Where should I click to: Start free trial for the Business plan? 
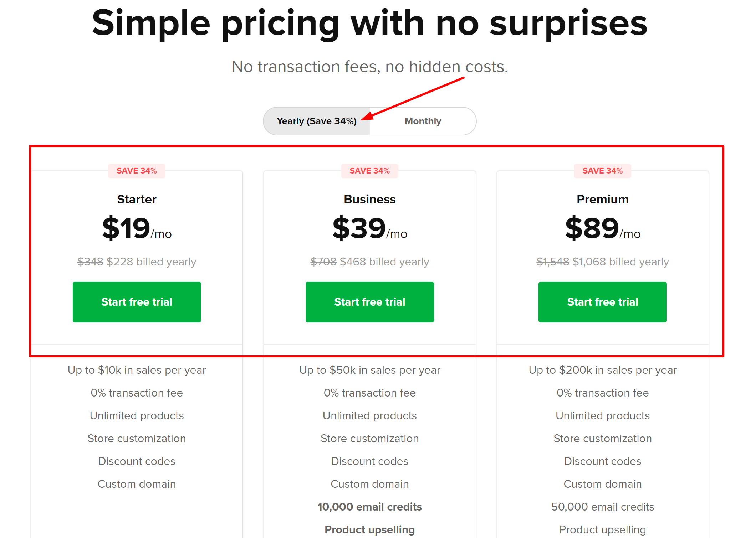coord(369,302)
